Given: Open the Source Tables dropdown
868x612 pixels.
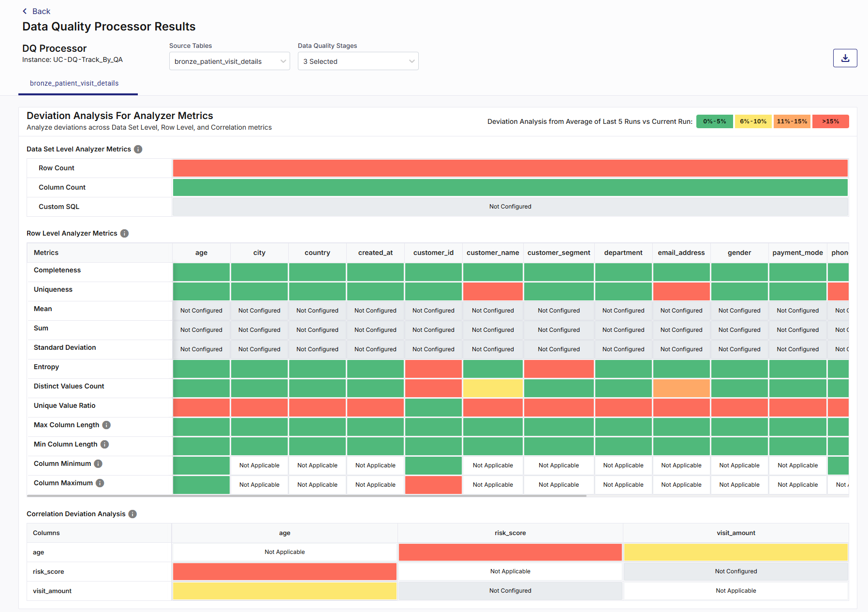Looking at the screenshot, I should (230, 61).
